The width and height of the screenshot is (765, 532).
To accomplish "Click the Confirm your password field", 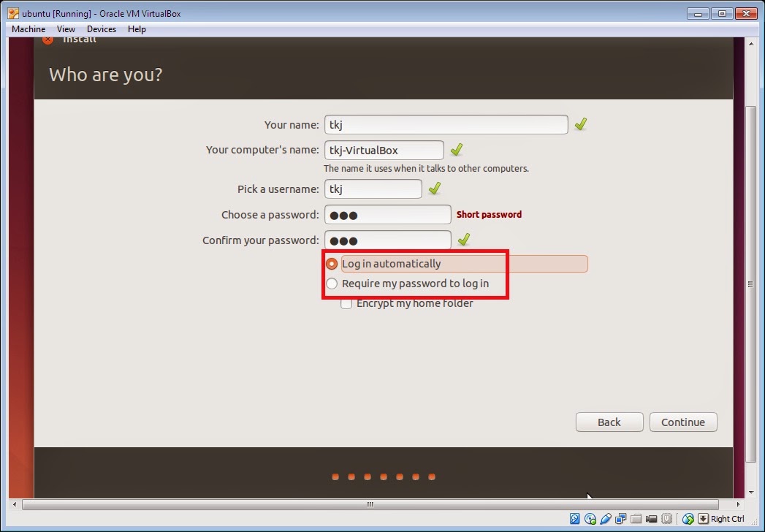I will tap(387, 240).
